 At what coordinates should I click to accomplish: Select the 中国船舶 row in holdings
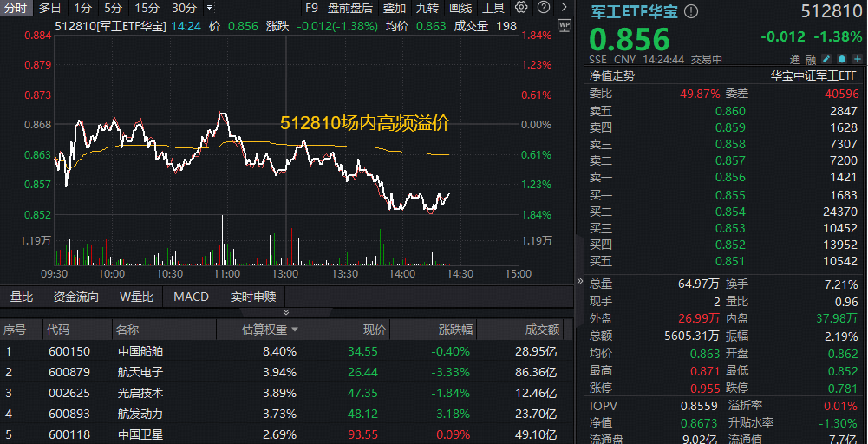pos(140,351)
